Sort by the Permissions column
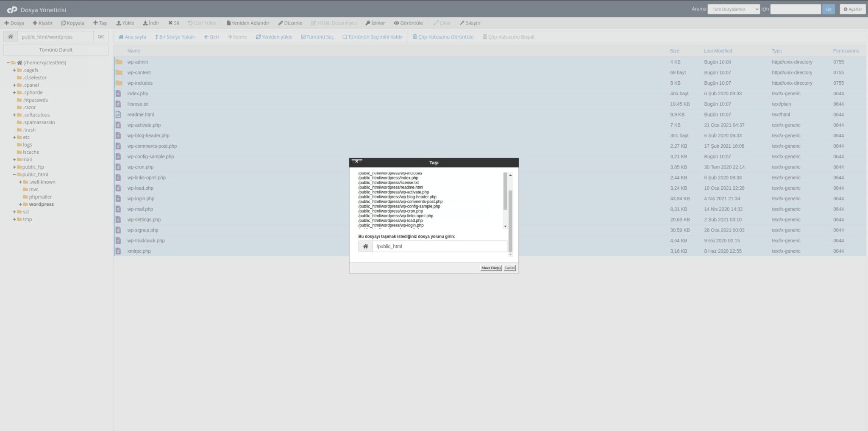This screenshot has height=431, width=868. click(x=846, y=51)
